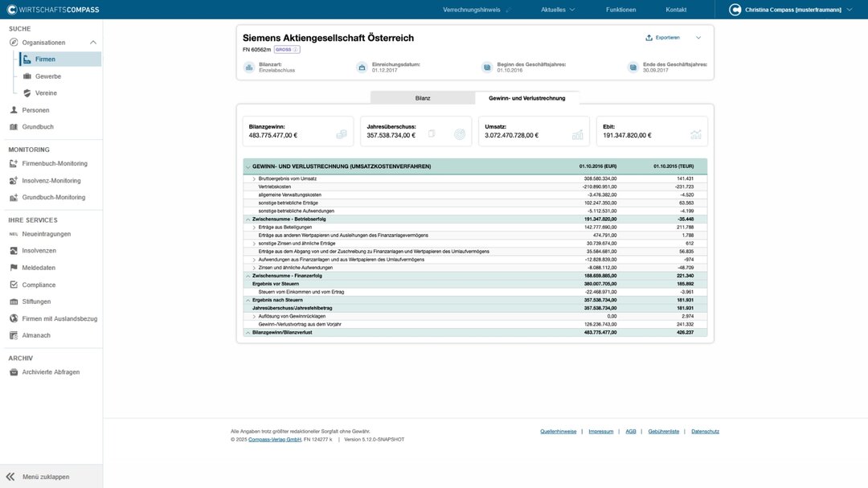
Task: Click the Exportieren upload icon
Action: click(x=649, y=38)
